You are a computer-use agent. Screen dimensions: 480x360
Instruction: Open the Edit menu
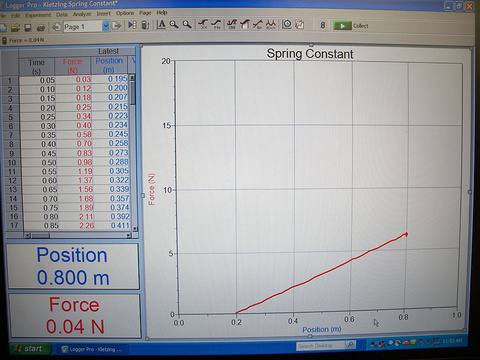pos(15,15)
